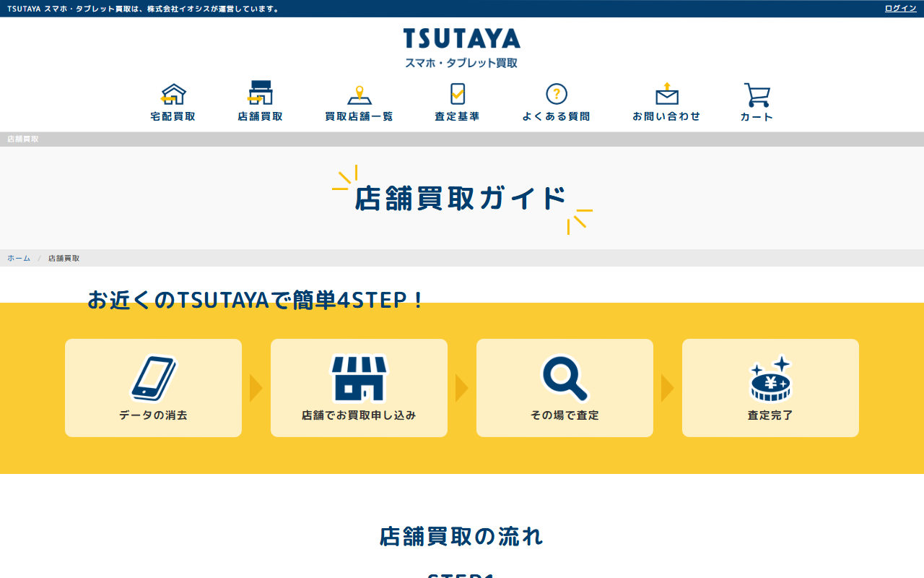Click the カート shopping cart icon
The height and width of the screenshot is (578, 924).
pos(757,95)
